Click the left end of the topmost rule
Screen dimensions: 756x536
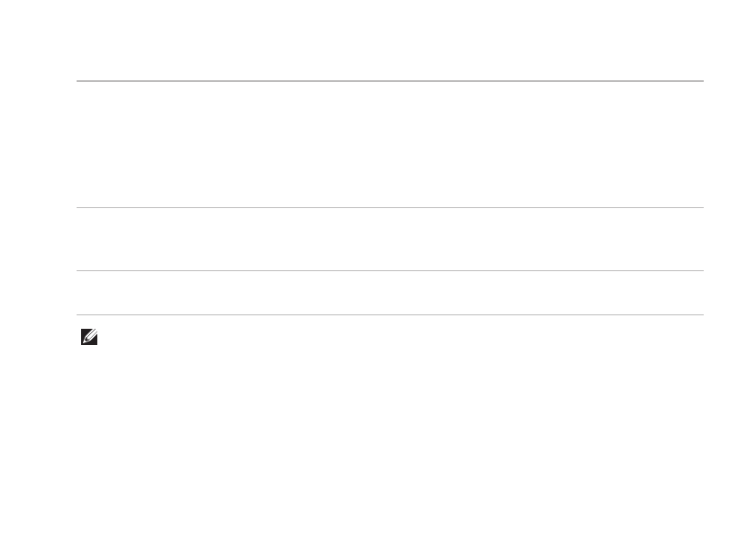point(78,82)
